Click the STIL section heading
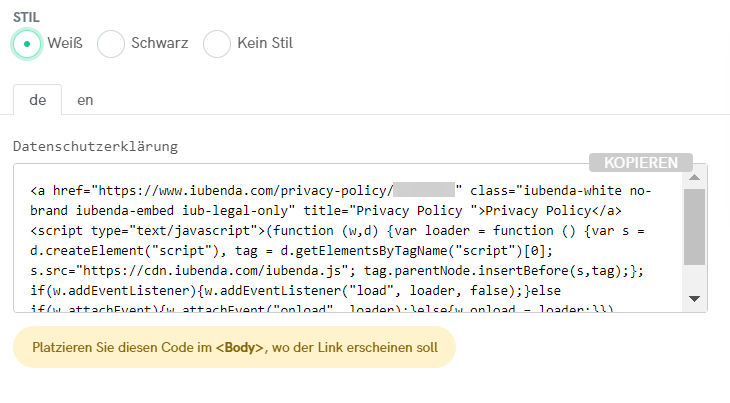 [x=26, y=17]
